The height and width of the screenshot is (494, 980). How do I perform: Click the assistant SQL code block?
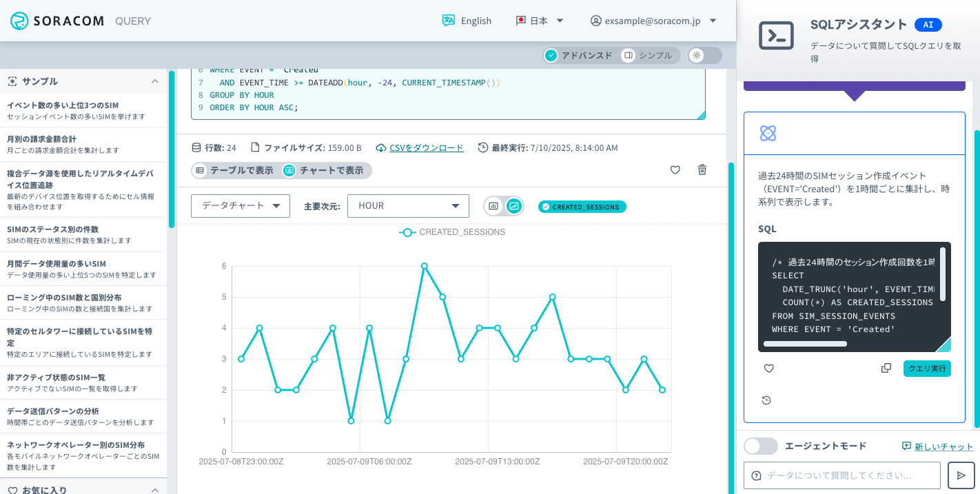point(855,297)
